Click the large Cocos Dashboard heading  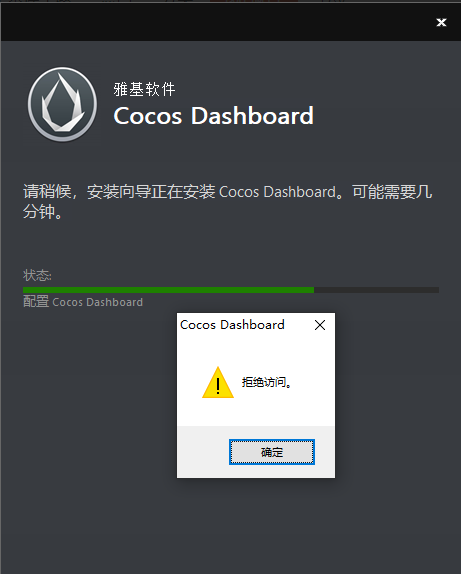pyautogui.click(x=213, y=116)
